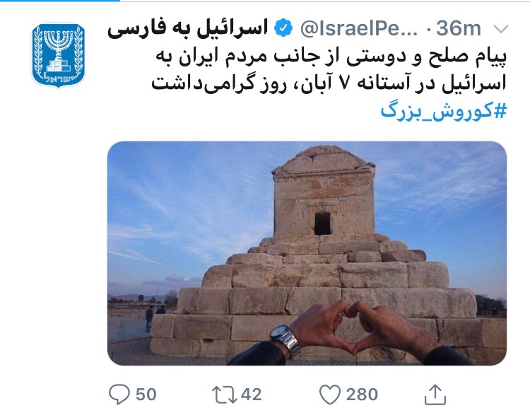Click the dark doorway of the stone tomb
The width and height of the screenshot is (530, 420).
pyautogui.click(x=322, y=223)
